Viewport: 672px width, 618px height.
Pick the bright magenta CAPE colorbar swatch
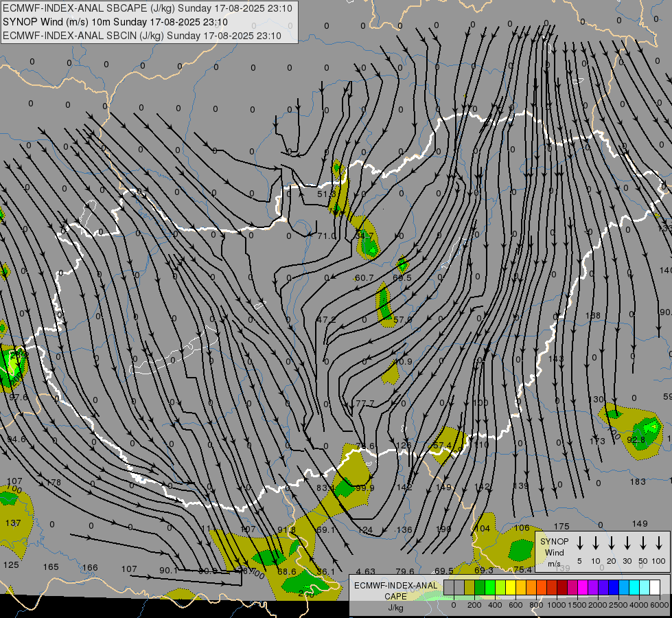tap(583, 588)
